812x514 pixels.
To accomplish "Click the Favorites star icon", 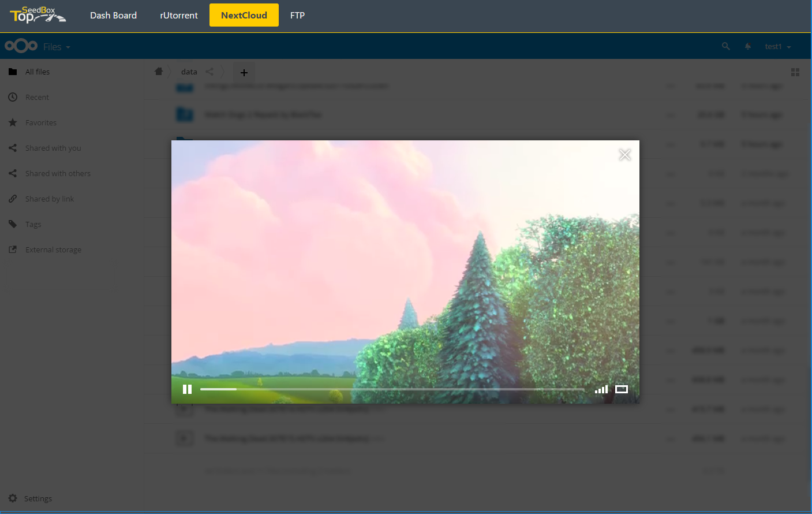I will [x=13, y=122].
